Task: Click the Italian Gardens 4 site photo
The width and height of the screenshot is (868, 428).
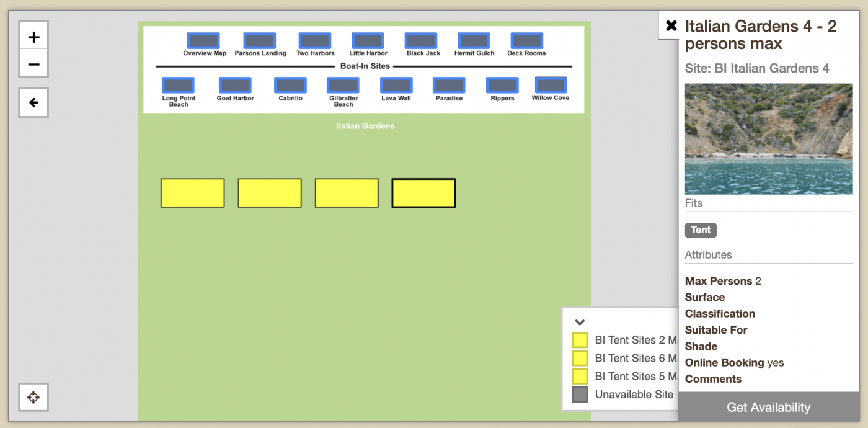Action: tap(768, 139)
